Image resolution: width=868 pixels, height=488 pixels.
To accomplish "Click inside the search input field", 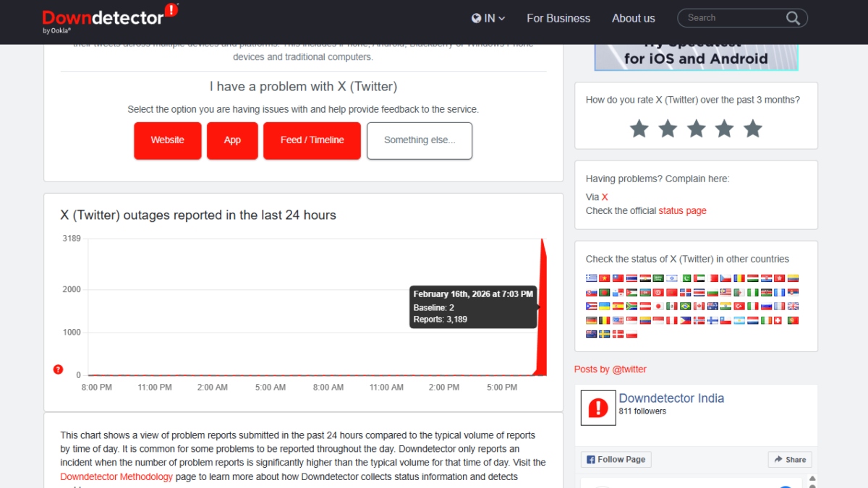I will click(731, 17).
